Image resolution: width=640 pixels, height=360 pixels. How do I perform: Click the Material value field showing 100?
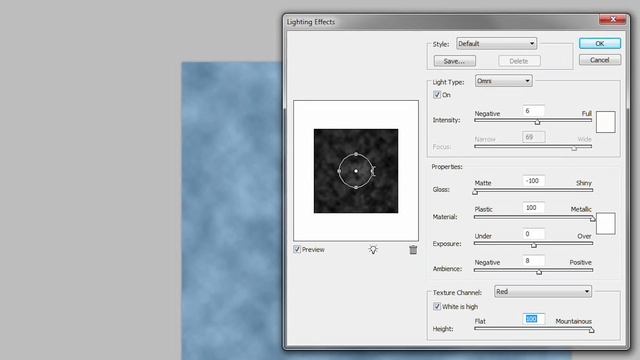(x=533, y=208)
